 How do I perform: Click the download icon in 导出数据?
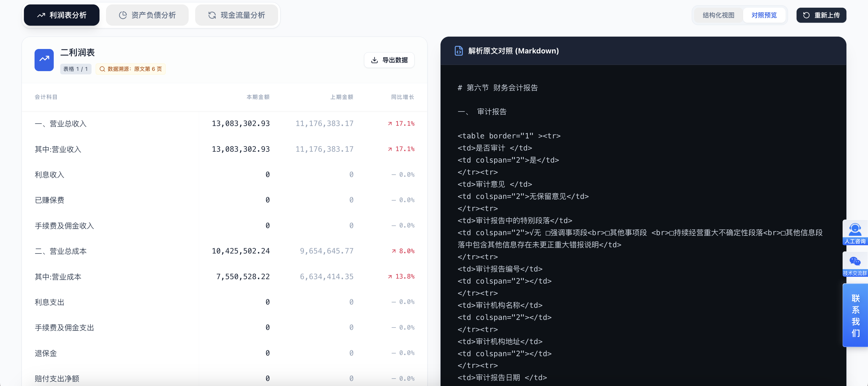[x=374, y=60]
